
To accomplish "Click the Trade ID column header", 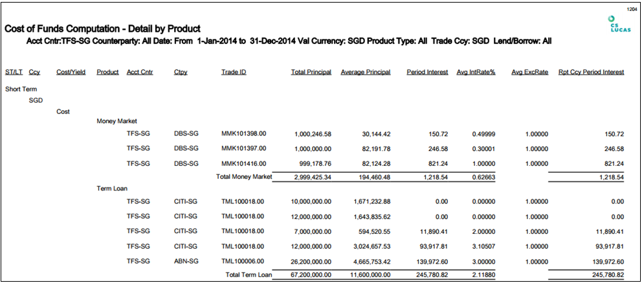I will pos(234,72).
